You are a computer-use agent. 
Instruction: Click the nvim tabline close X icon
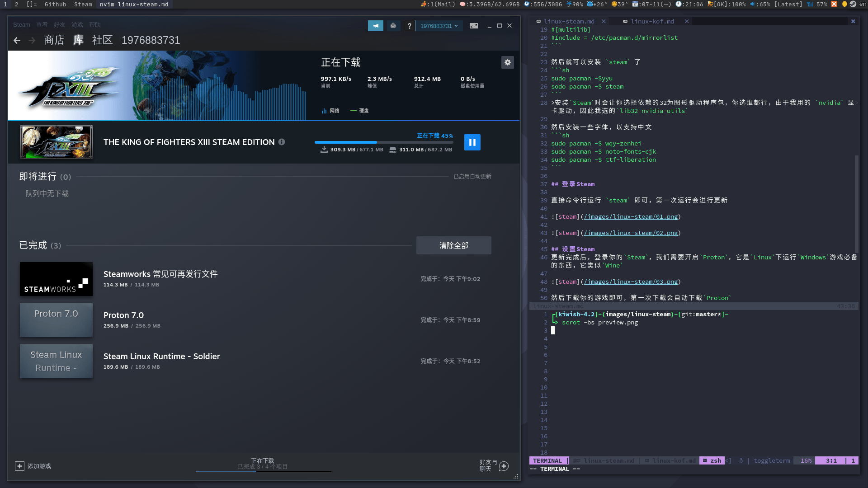click(x=853, y=21)
